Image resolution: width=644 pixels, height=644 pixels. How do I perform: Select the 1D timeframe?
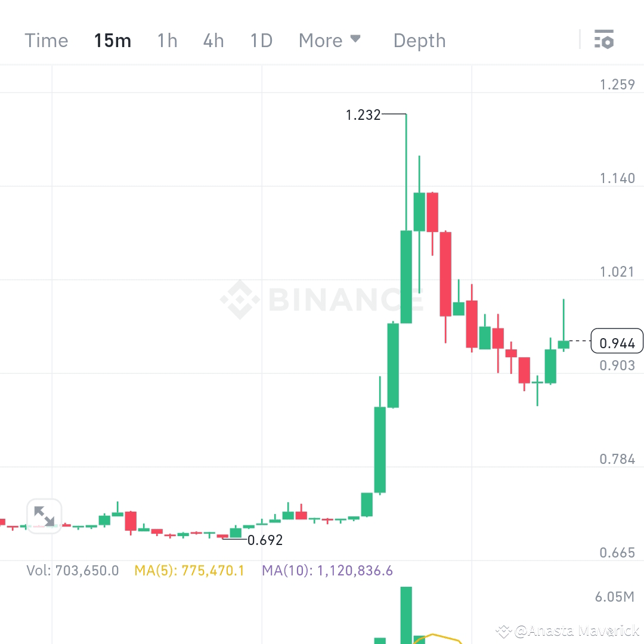click(261, 40)
